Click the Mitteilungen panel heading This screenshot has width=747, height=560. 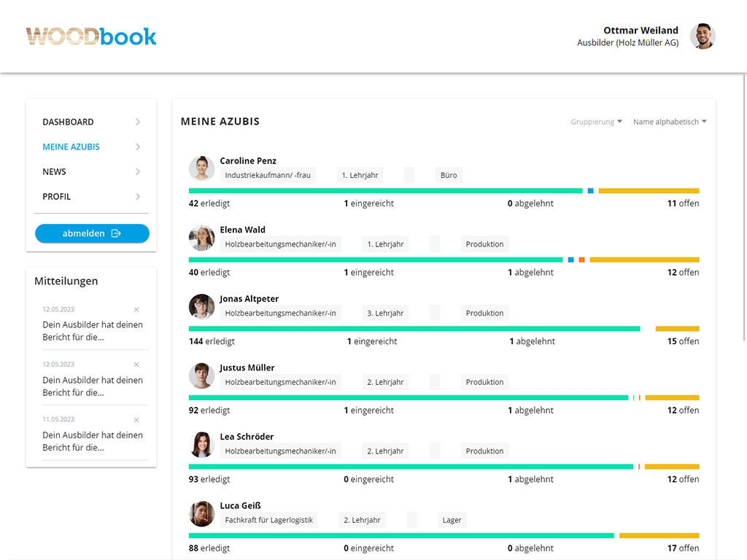(x=66, y=281)
